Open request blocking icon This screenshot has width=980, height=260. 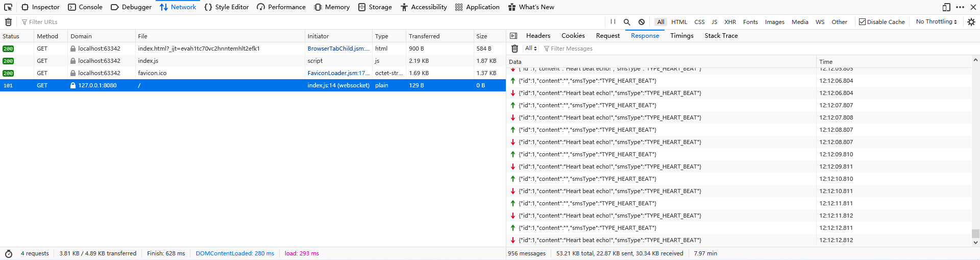click(642, 22)
